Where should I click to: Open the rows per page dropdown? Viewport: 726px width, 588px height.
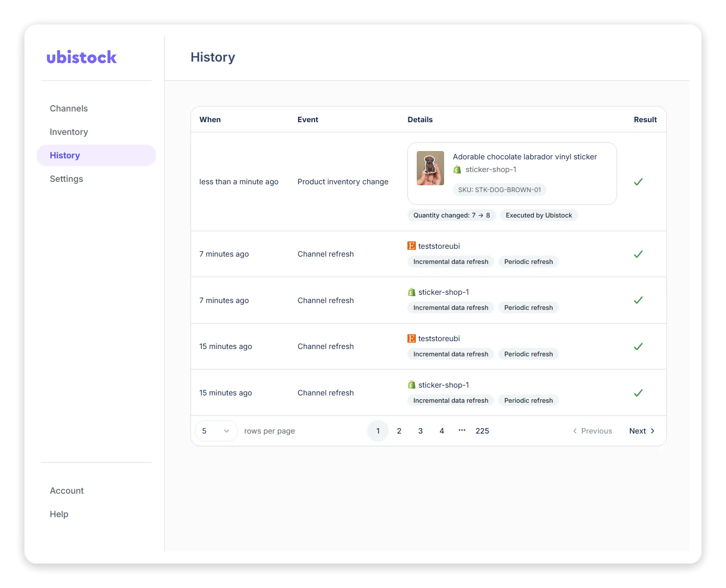216,431
